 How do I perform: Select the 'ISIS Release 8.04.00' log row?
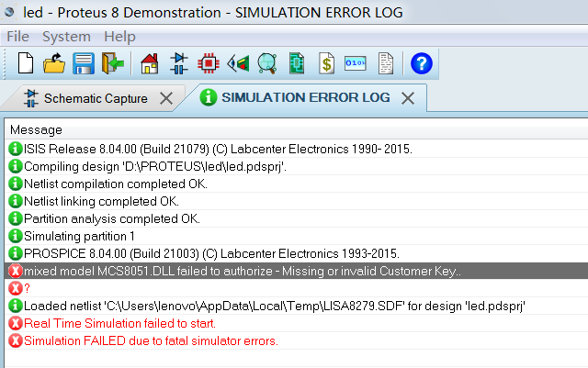point(296,149)
